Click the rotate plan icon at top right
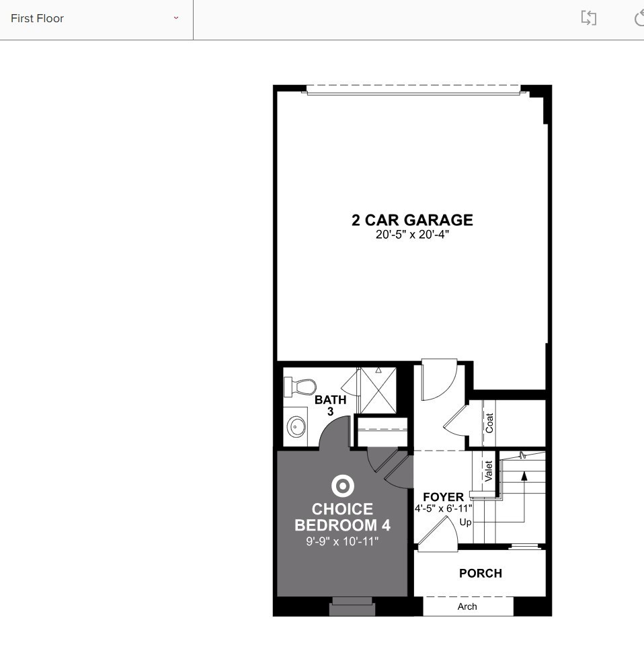 [639, 19]
